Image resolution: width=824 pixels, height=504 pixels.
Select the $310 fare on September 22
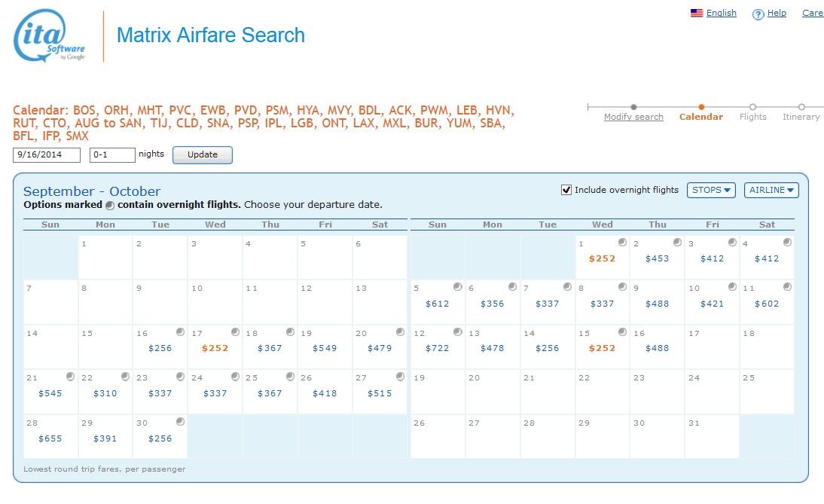coord(105,393)
